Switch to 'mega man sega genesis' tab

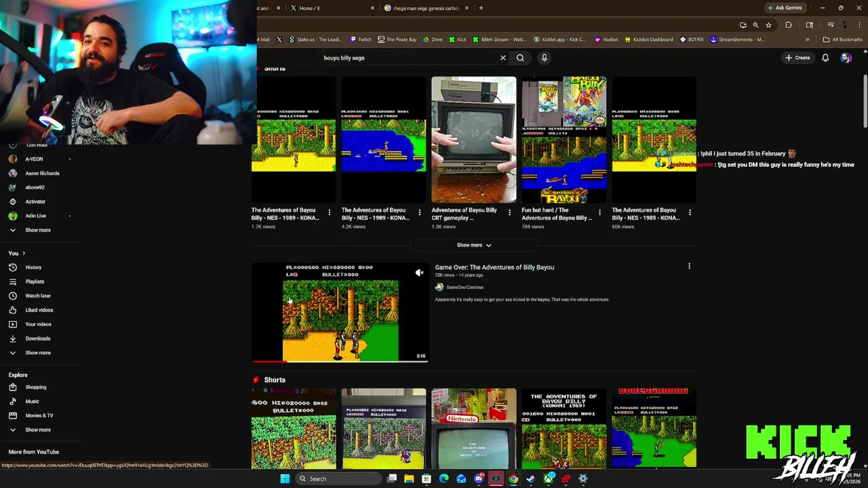coord(426,8)
